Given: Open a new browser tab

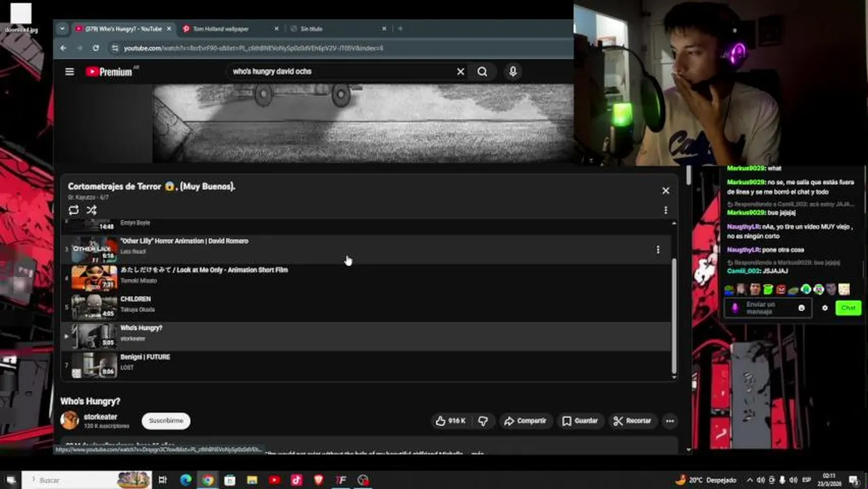Looking at the screenshot, I should [400, 29].
